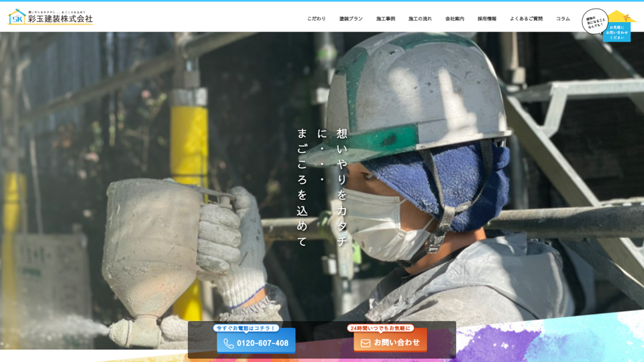Click the 彩玉建装株式会社 company name text
Screen dimensions: 644x362
60,19
